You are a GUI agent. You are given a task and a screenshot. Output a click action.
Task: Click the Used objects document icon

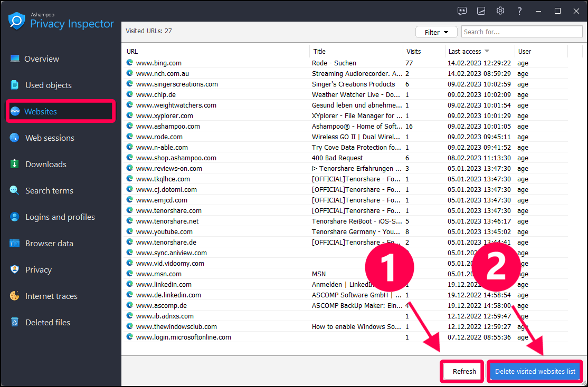coord(15,85)
